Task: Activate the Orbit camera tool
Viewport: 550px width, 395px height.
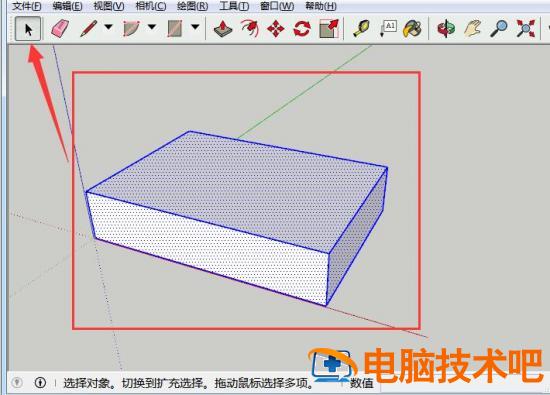Action: pos(446,28)
